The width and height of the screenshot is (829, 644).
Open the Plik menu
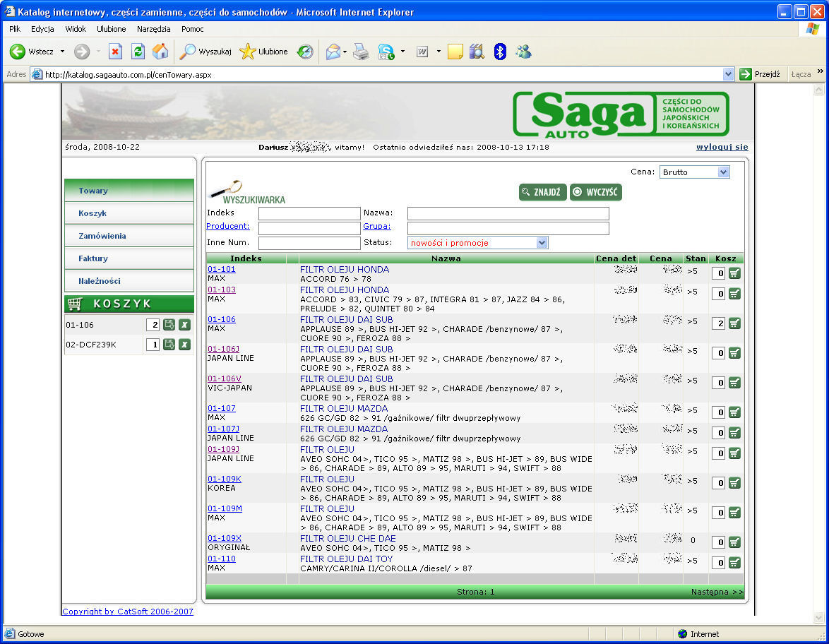pyautogui.click(x=15, y=29)
